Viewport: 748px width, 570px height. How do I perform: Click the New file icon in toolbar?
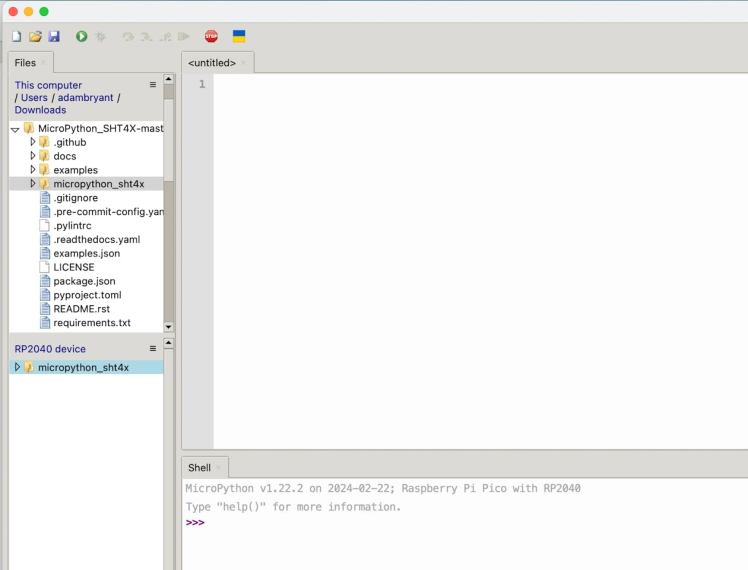[16, 36]
